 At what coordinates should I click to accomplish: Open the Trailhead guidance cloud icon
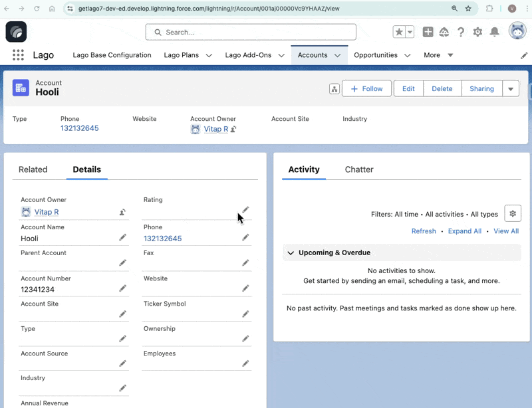point(444,32)
